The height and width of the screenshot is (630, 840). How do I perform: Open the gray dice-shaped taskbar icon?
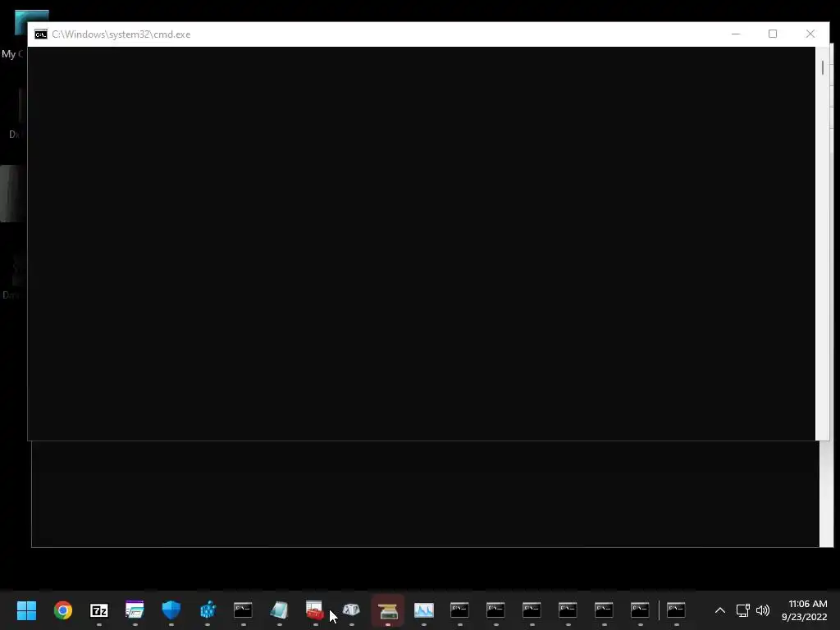click(x=351, y=609)
